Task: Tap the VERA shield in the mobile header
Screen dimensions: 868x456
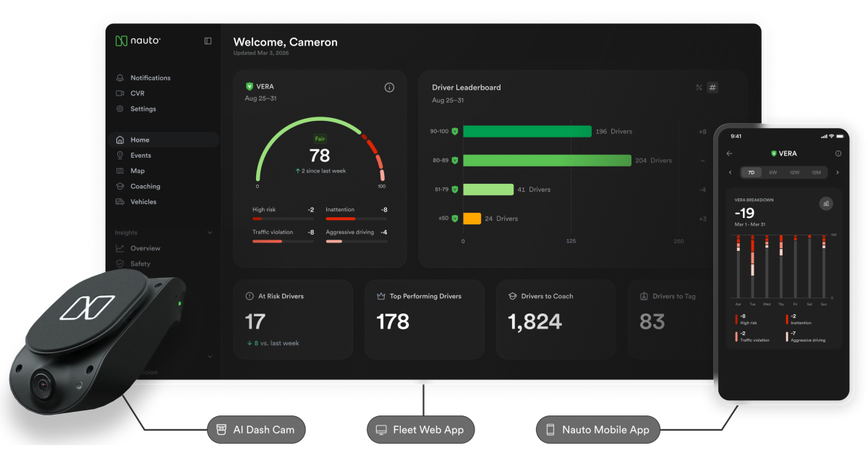Action: click(x=774, y=153)
